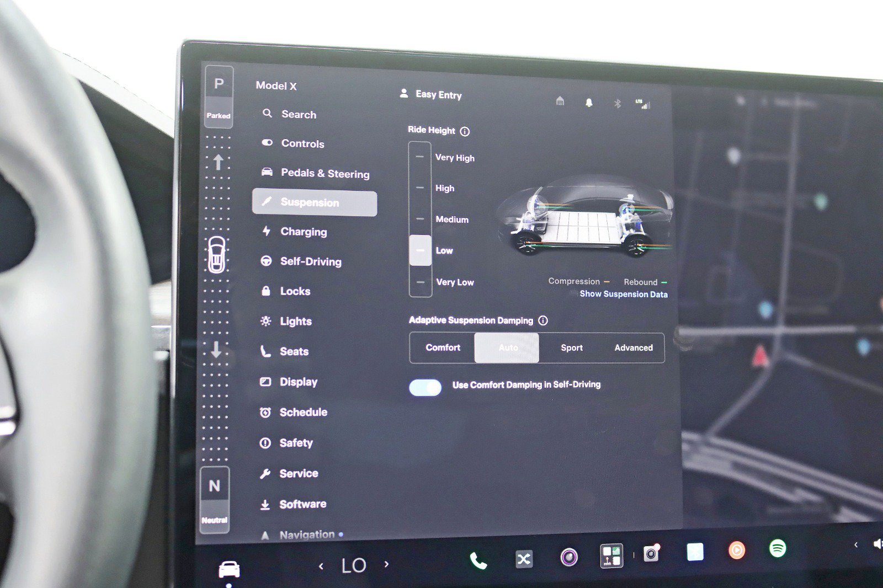Image resolution: width=883 pixels, height=588 pixels.
Task: Open the Software menu
Action: coord(294,504)
